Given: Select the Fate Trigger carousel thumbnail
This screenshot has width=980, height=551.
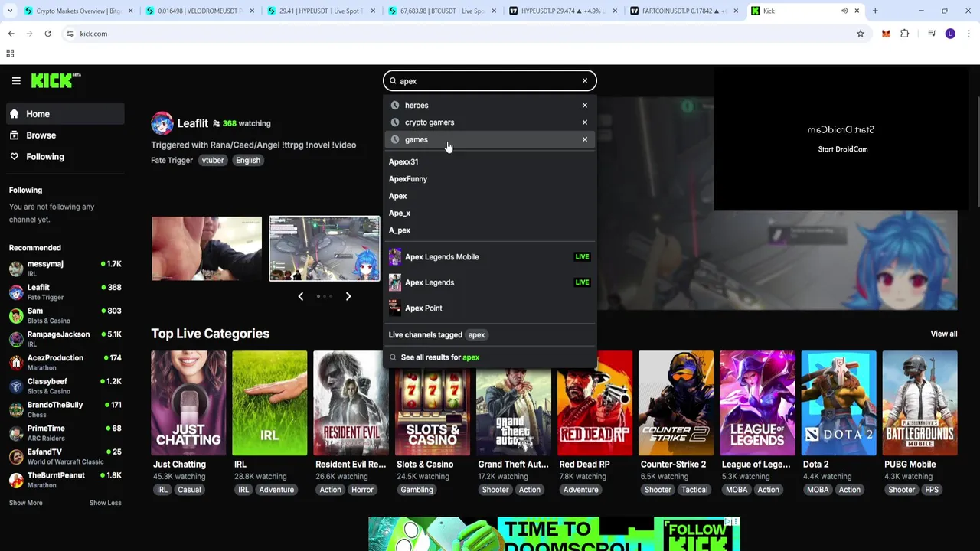Looking at the screenshot, I should click(325, 249).
